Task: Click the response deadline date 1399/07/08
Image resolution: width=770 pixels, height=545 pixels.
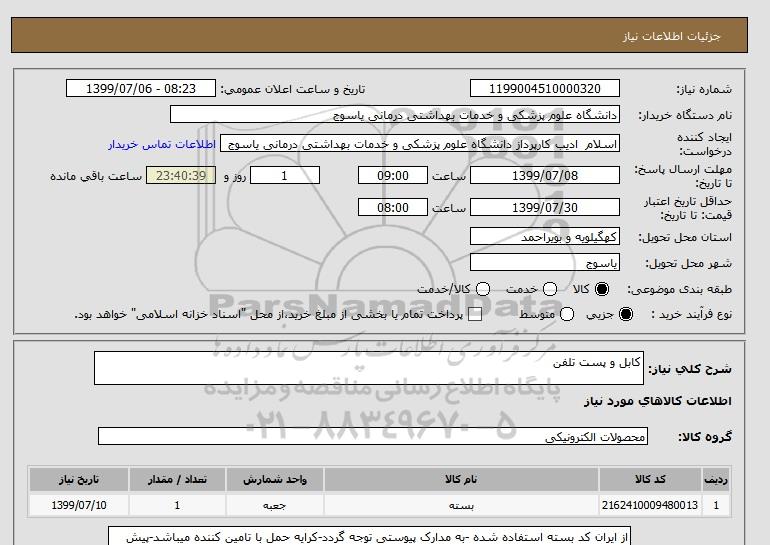Action: click(x=545, y=176)
